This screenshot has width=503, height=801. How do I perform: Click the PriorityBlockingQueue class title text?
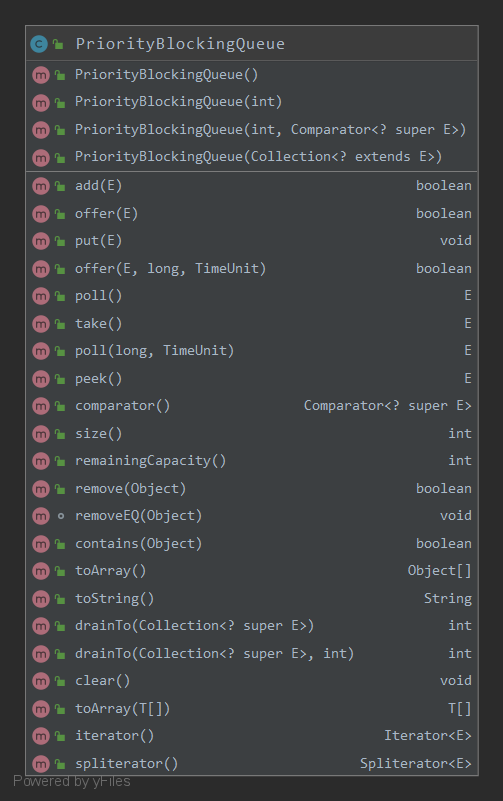click(180, 44)
